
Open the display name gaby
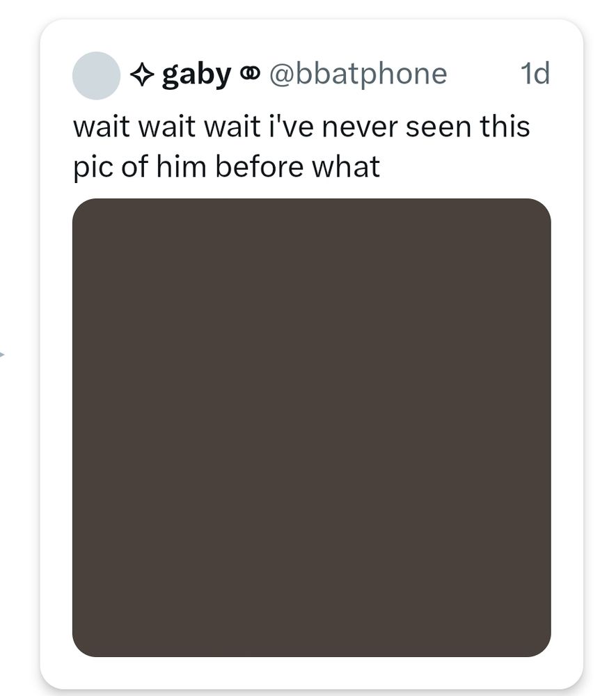pyautogui.click(x=196, y=74)
